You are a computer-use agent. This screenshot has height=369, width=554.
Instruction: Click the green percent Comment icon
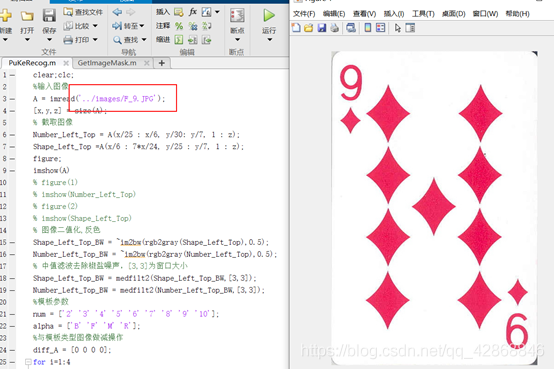179,26
